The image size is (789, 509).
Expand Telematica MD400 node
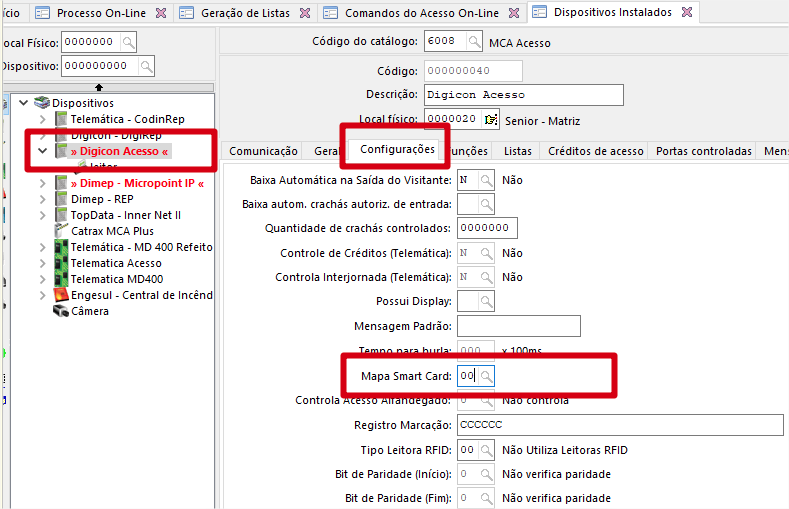(x=43, y=279)
